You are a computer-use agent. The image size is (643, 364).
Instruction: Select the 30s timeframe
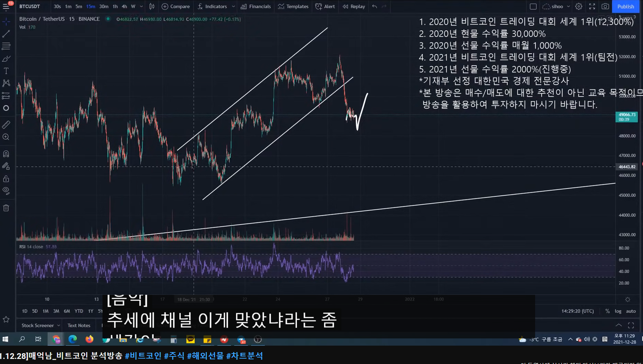pos(57,6)
